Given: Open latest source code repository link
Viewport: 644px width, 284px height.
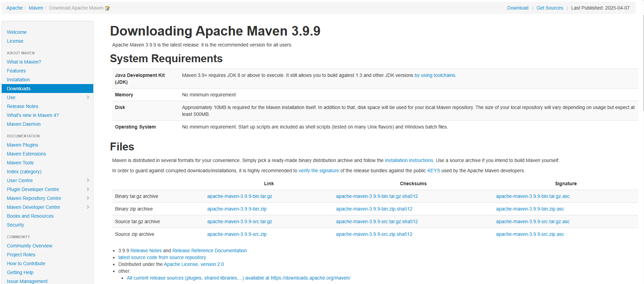Looking at the screenshot, I should (x=162, y=257).
